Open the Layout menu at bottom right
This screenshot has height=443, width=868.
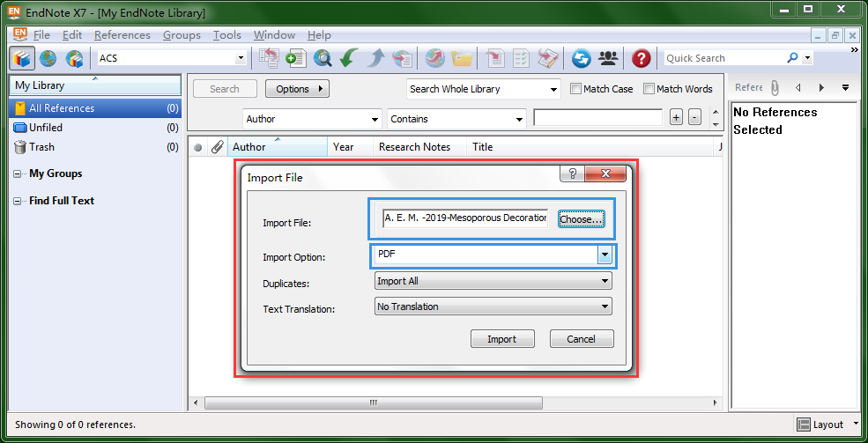(827, 425)
